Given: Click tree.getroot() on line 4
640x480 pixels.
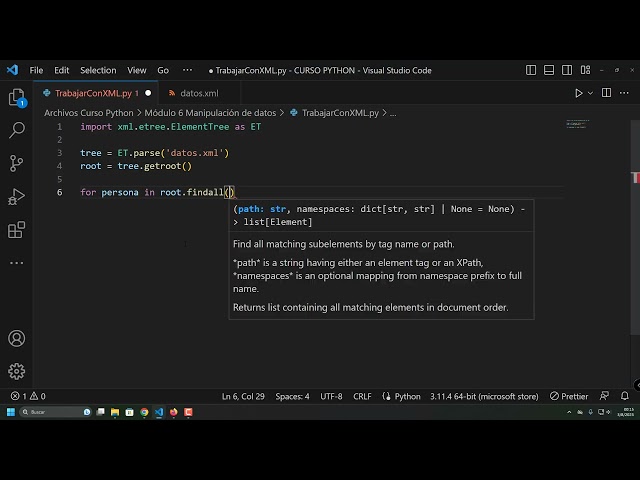Looking at the screenshot, I should pyautogui.click(x=155, y=166).
